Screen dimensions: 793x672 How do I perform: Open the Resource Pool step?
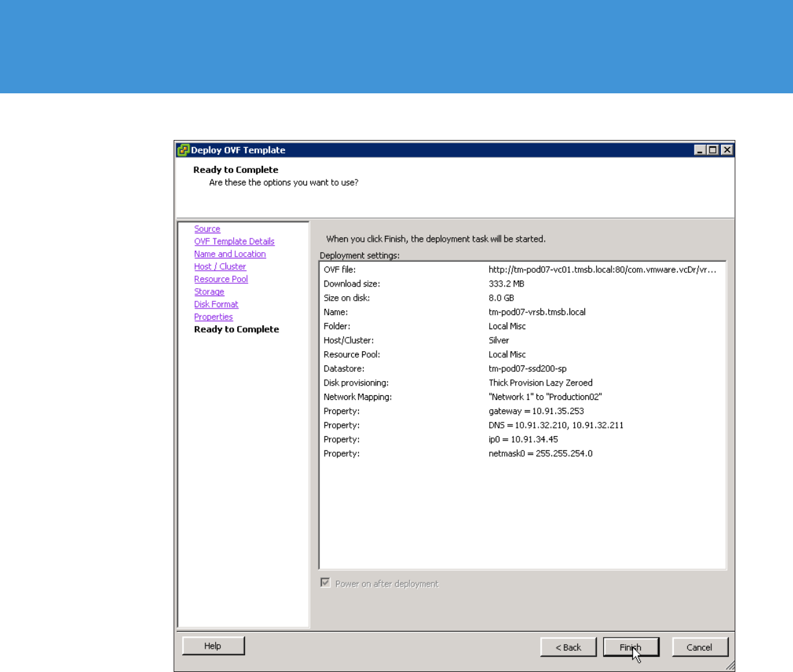click(221, 279)
